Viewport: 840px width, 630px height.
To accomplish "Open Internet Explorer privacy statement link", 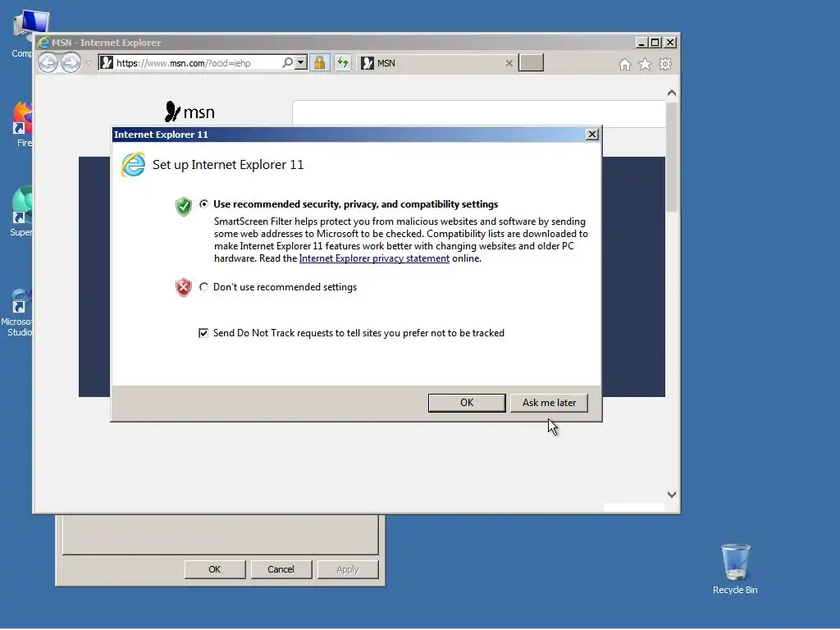I will coord(374,258).
